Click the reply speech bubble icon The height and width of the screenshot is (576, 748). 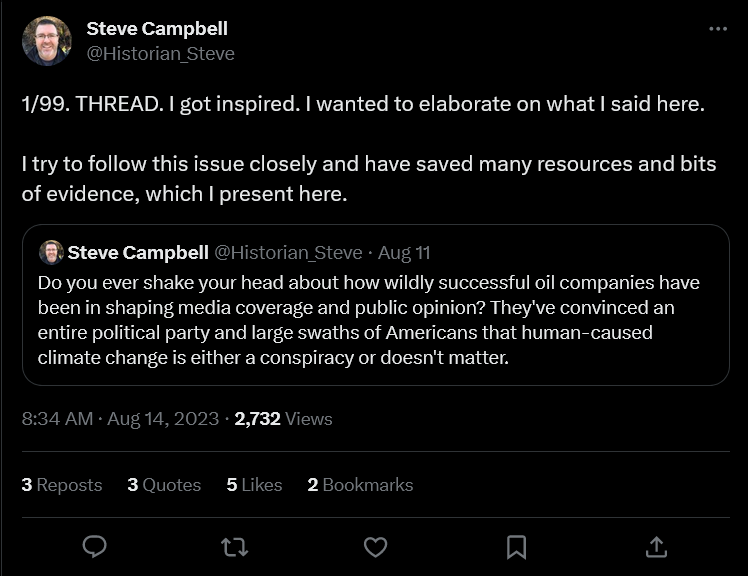coord(94,546)
